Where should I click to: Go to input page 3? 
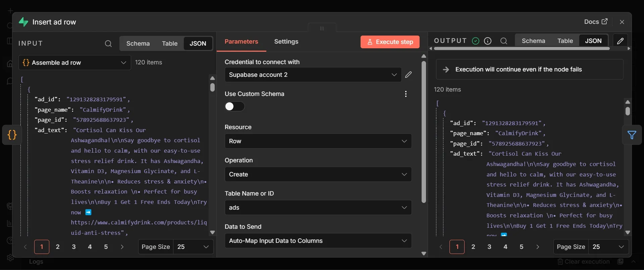point(74,247)
